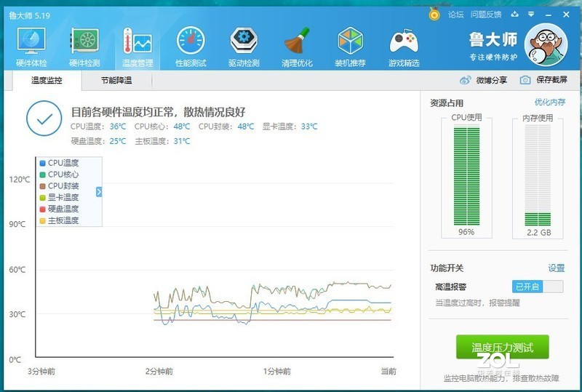Viewport: 582px width, 392px height.
Task: Click the CPU温度 36℃ value
Action: pos(118,127)
